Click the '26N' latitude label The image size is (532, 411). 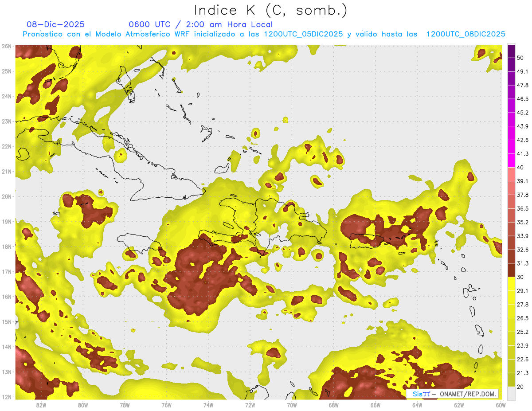pos(7,46)
